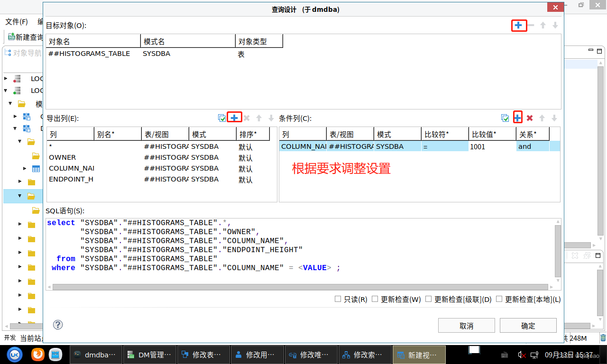This screenshot has height=364, width=607.
Task: Launch Firefox from the taskbar
Action: pos(38,354)
